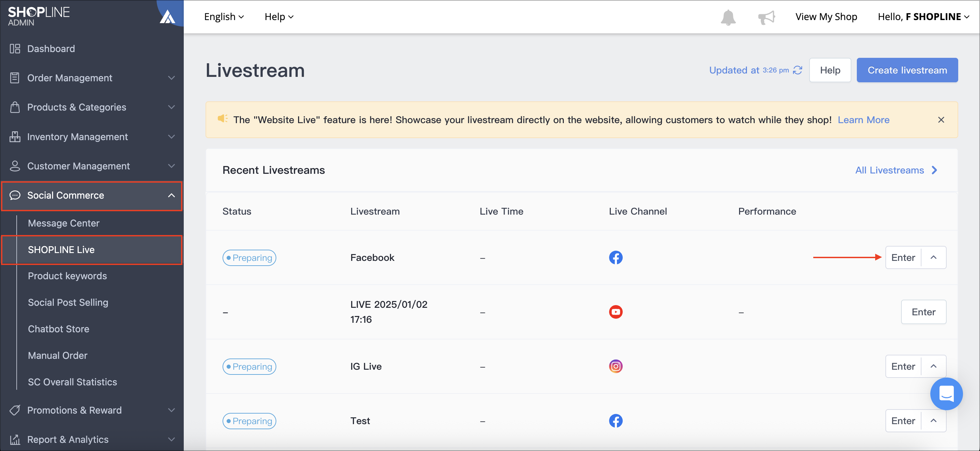
Task: Click the View My Shop link
Action: click(x=826, y=17)
